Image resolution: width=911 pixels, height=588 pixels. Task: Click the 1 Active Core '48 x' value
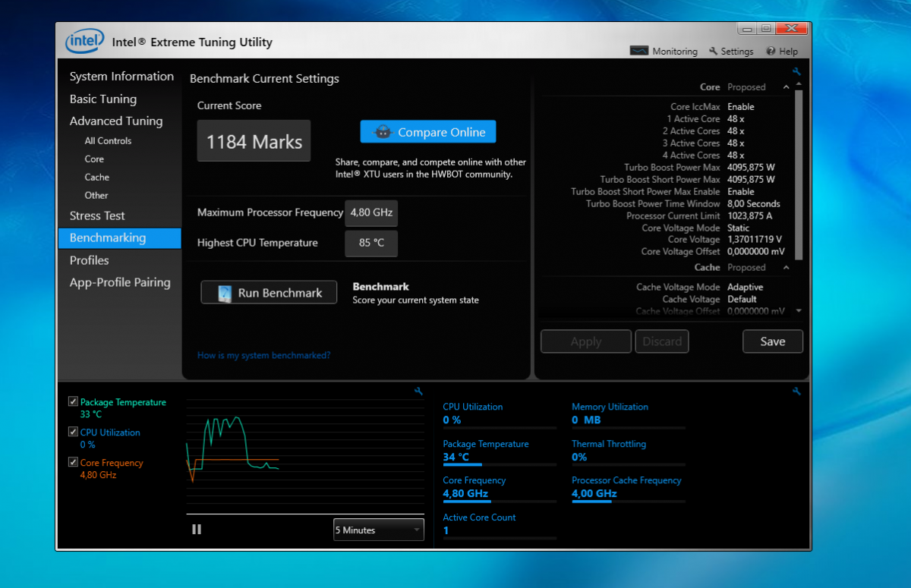(736, 119)
